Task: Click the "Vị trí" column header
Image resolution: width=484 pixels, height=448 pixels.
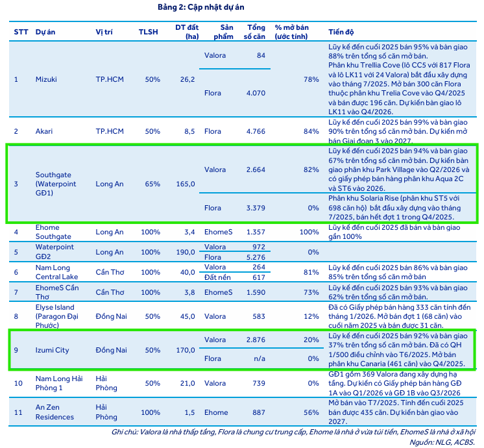Action: pyautogui.click(x=104, y=32)
